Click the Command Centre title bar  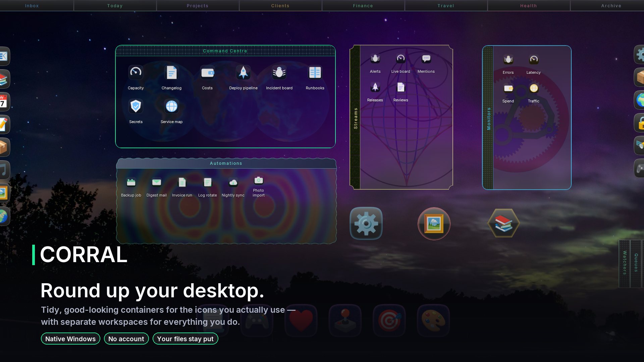tap(225, 51)
